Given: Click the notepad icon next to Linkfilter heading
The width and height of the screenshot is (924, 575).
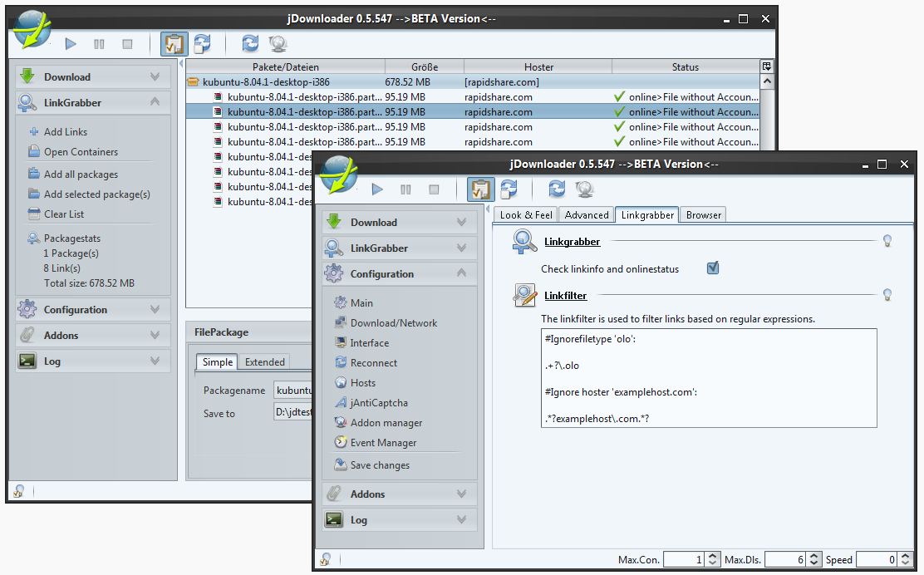Looking at the screenshot, I should tap(524, 295).
